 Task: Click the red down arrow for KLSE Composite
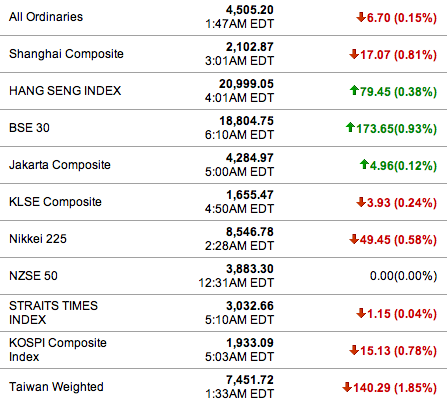coord(361,202)
